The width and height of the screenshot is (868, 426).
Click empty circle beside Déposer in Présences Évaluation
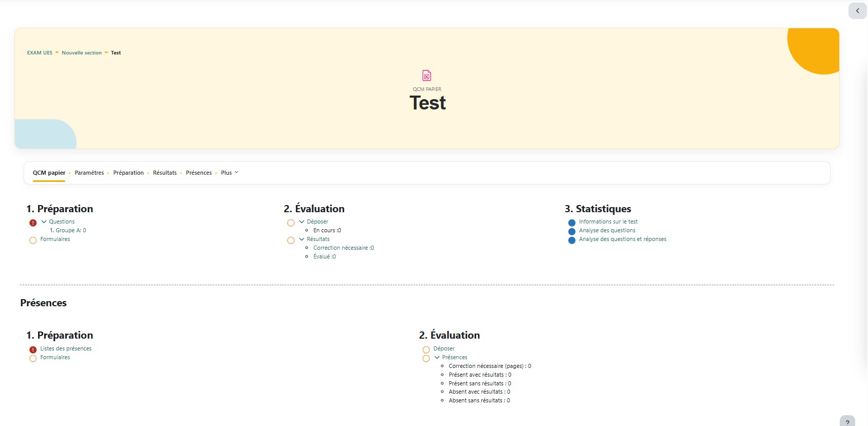(x=426, y=350)
